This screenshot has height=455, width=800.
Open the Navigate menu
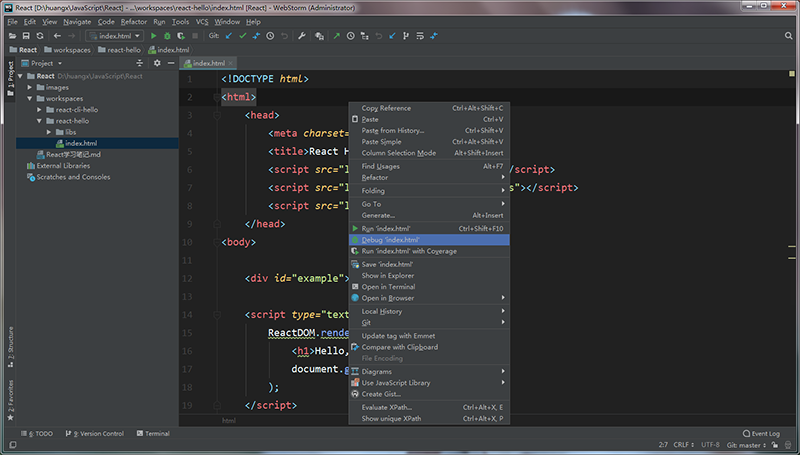point(77,21)
